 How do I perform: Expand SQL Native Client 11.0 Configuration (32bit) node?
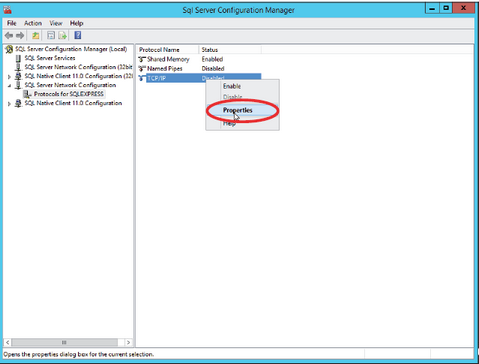point(9,77)
